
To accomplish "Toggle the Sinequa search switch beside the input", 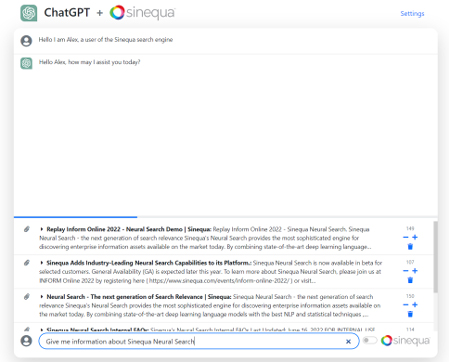I will tap(370, 340).
